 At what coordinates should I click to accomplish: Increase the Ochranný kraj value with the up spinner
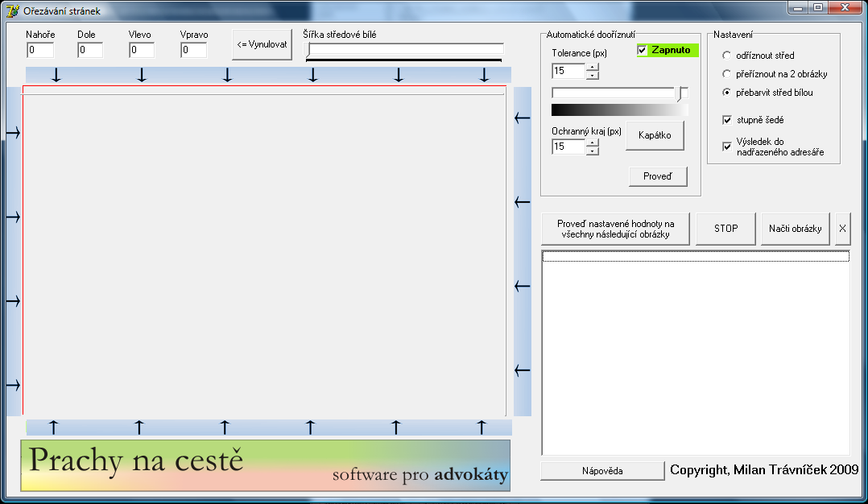pos(593,143)
